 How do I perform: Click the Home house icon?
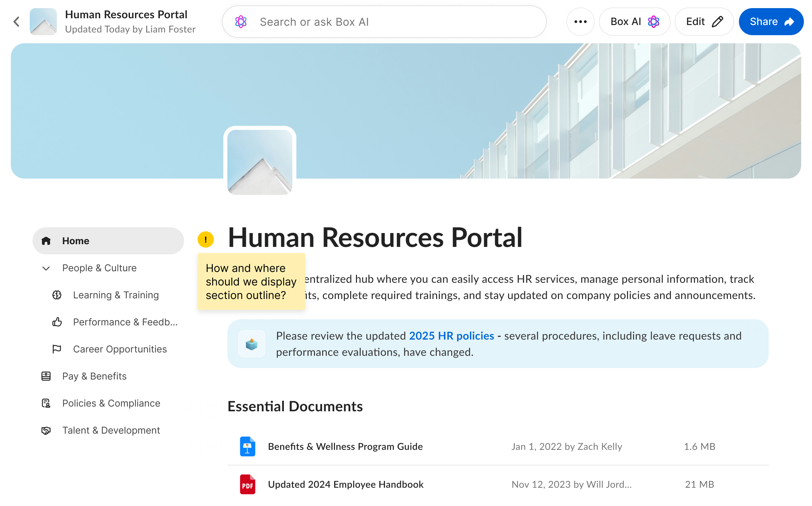[x=46, y=241]
